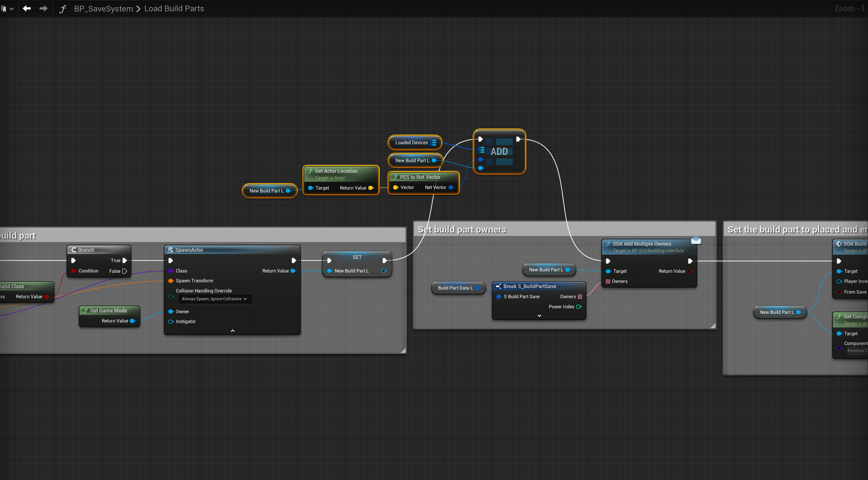Click the SpawnActor node icon
The image size is (868, 480).
tap(170, 250)
